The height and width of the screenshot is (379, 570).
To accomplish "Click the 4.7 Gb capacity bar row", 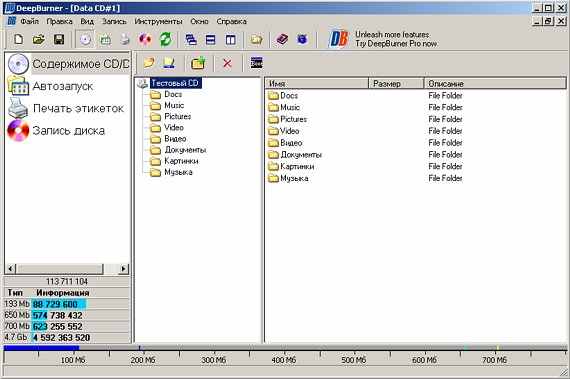I will (x=67, y=338).
